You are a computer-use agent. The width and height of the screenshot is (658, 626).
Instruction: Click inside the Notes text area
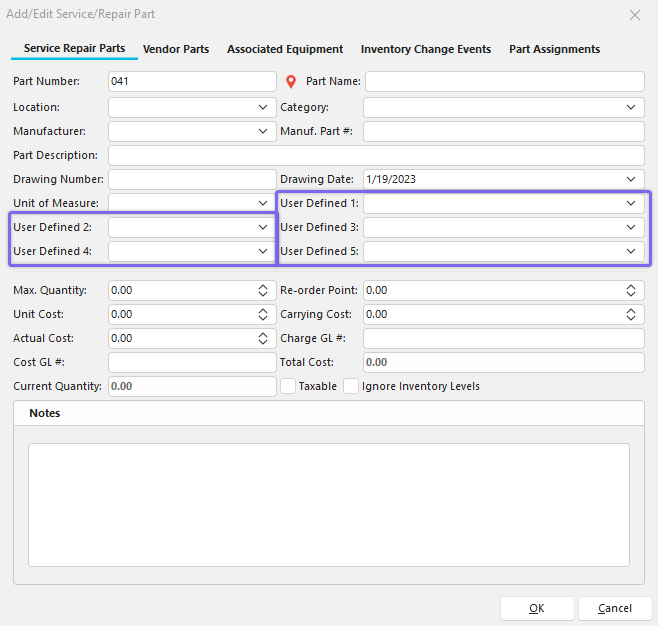pyautogui.click(x=328, y=505)
